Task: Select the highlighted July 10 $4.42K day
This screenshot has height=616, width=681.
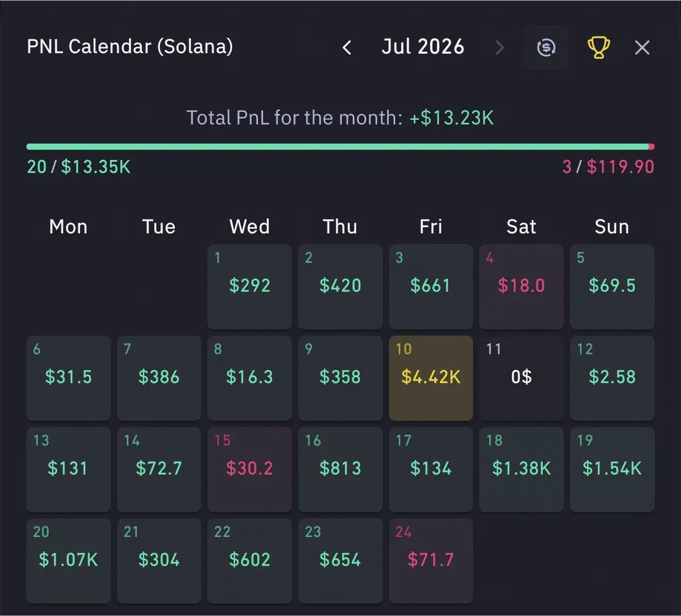Action: pyautogui.click(x=431, y=378)
